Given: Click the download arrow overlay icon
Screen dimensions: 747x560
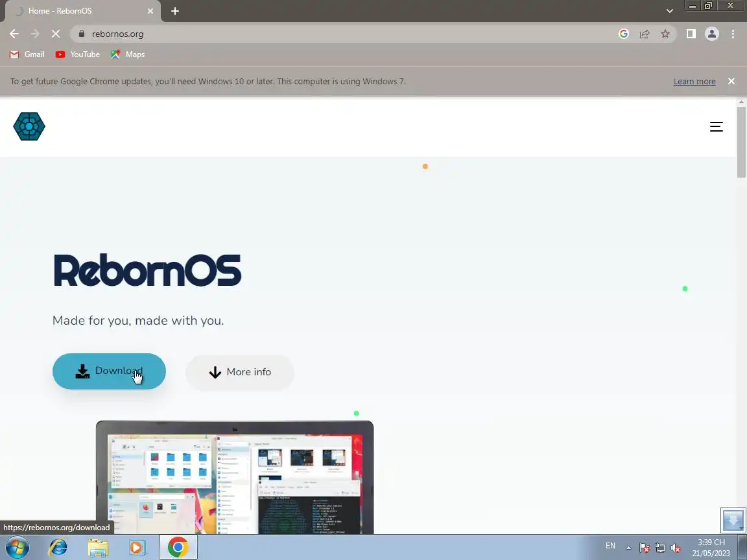Looking at the screenshot, I should pyautogui.click(x=733, y=520).
